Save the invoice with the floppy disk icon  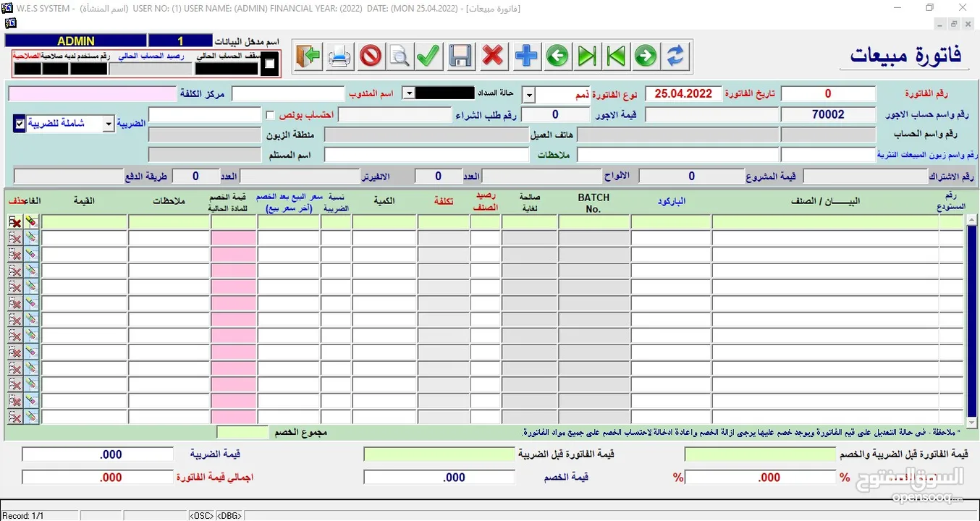click(461, 56)
